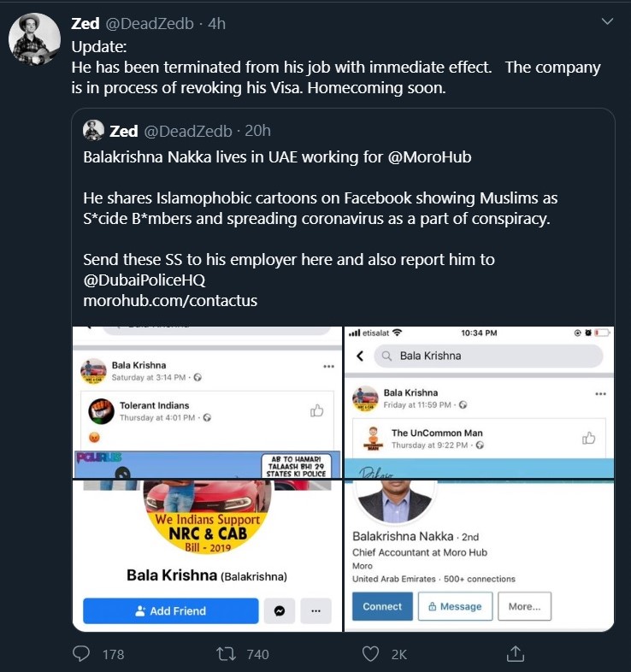Open Zed's small avatar in quoted tweet

[x=93, y=130]
